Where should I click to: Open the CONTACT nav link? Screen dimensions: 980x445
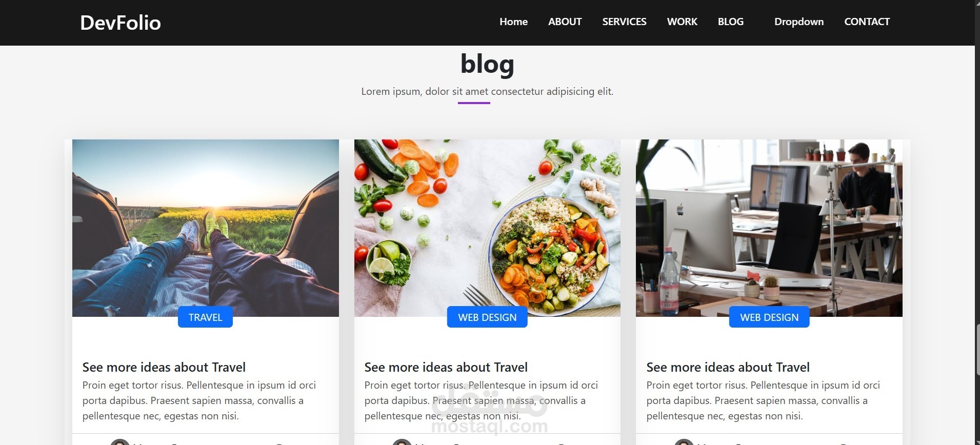click(867, 22)
